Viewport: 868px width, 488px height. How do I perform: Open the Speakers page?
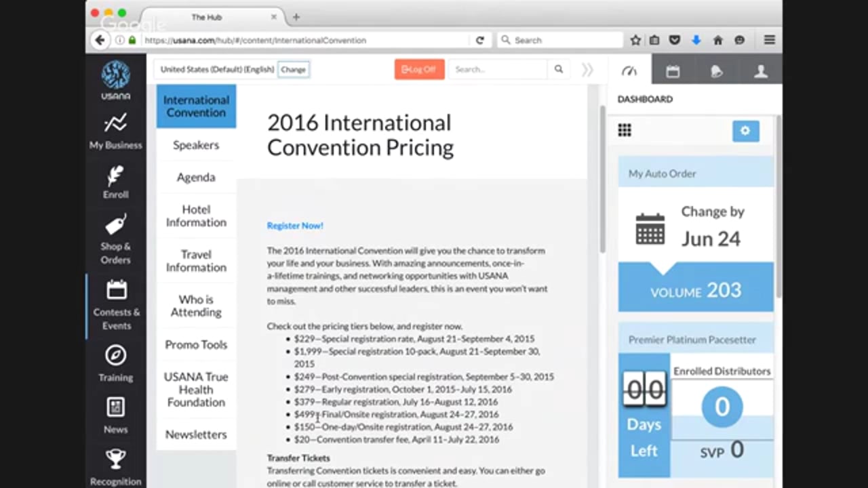click(x=196, y=145)
